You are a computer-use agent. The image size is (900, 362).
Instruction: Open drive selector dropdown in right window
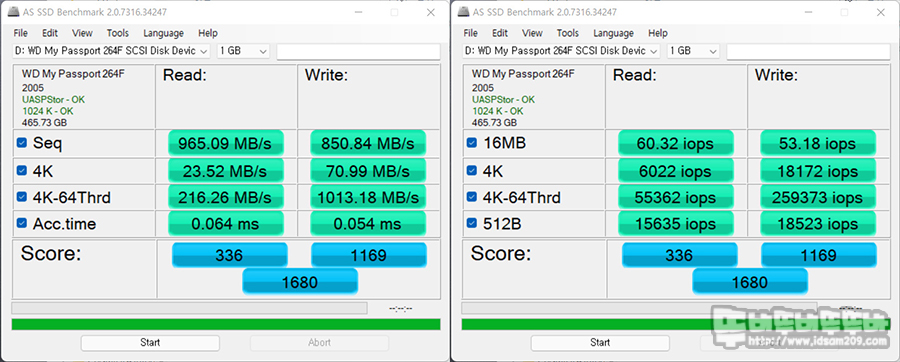point(561,51)
